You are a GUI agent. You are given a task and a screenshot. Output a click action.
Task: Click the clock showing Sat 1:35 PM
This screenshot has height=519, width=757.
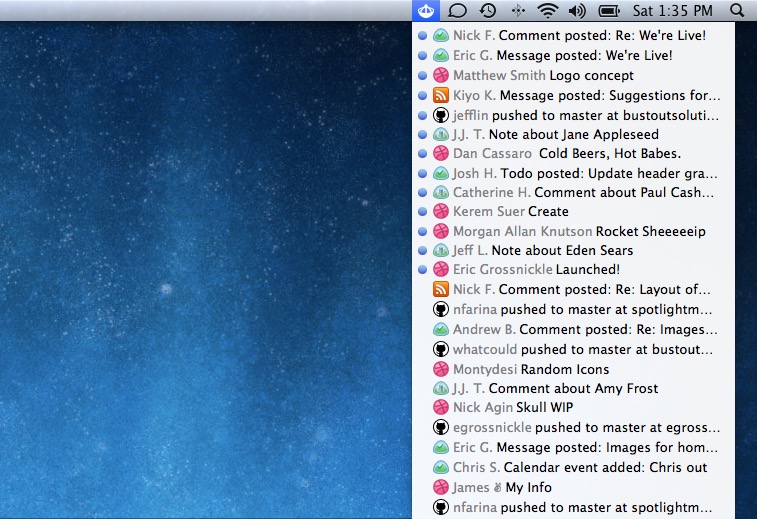click(673, 11)
